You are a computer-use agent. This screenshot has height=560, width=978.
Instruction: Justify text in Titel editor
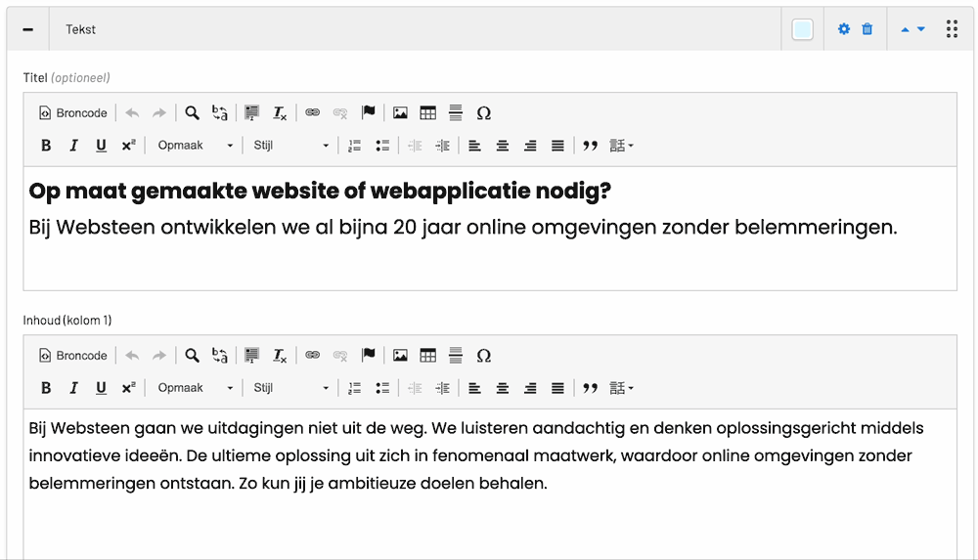pos(557,146)
